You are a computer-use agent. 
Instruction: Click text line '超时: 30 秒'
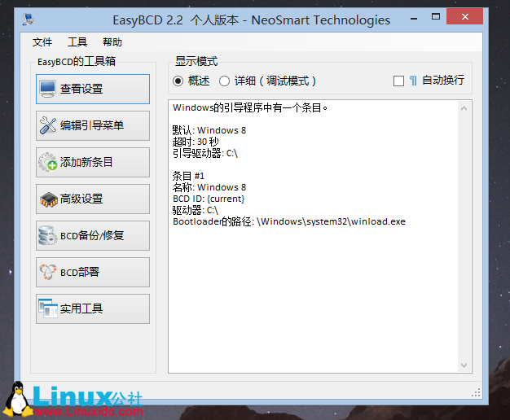196,142
